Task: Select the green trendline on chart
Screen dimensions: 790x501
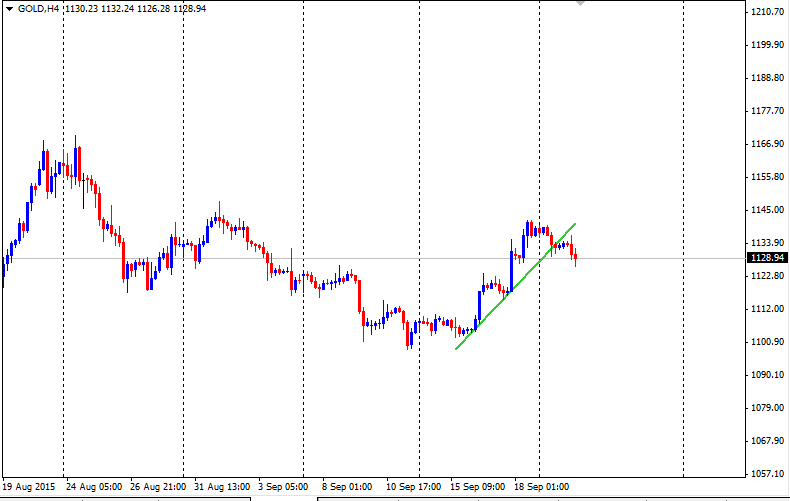Action: coord(515,286)
